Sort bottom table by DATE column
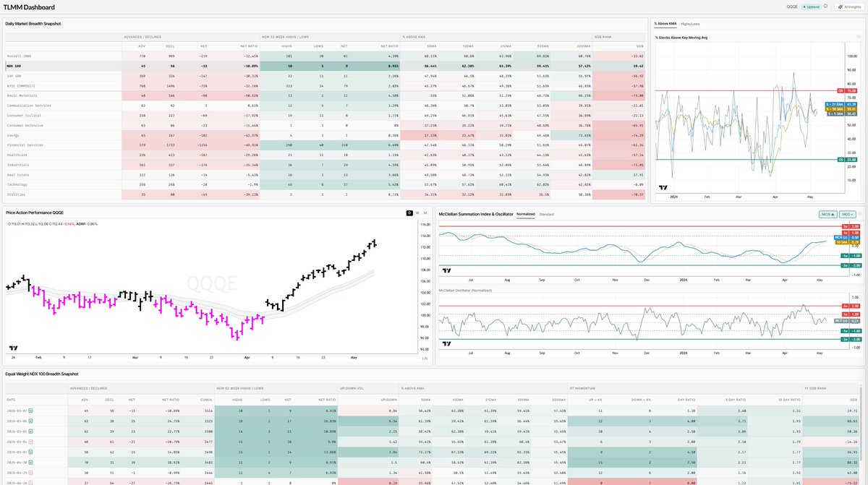The width and height of the screenshot is (868, 485). point(12,399)
